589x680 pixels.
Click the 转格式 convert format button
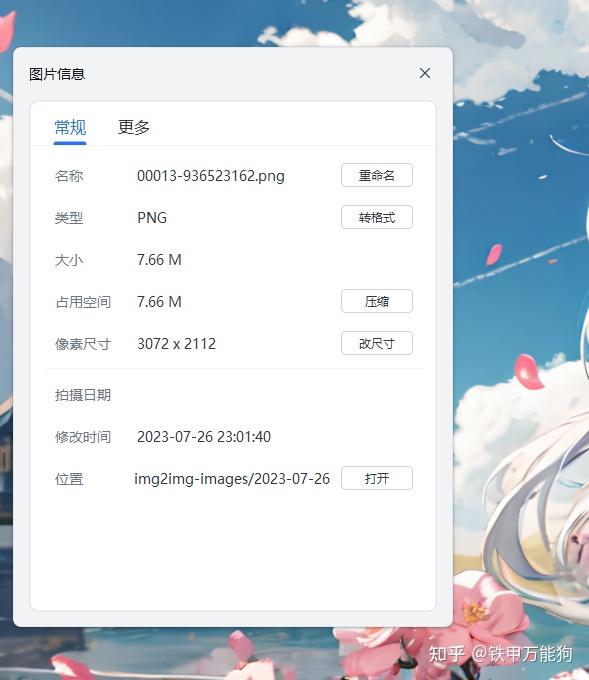tap(376, 217)
